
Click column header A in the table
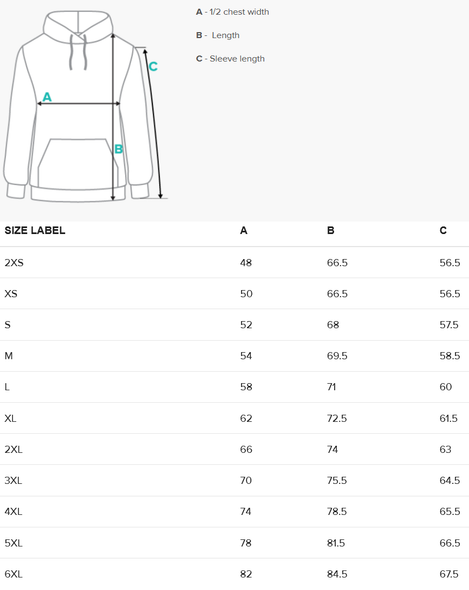244,230
